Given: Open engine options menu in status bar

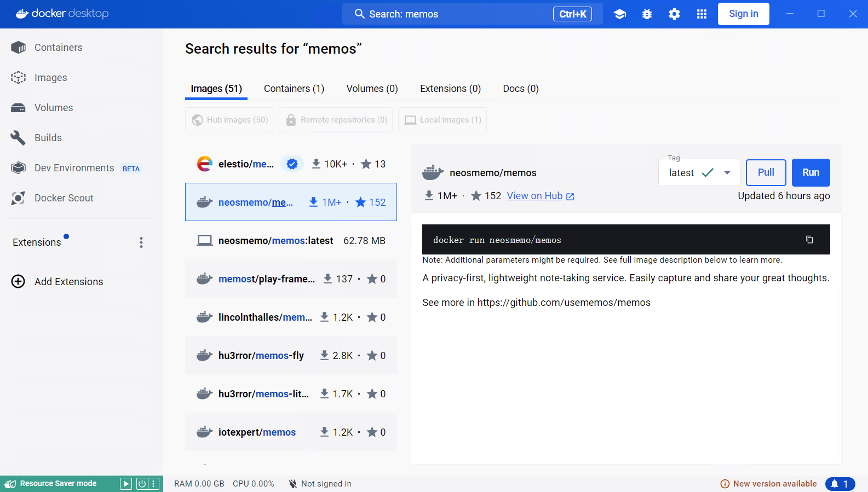Looking at the screenshot, I should point(154,484).
